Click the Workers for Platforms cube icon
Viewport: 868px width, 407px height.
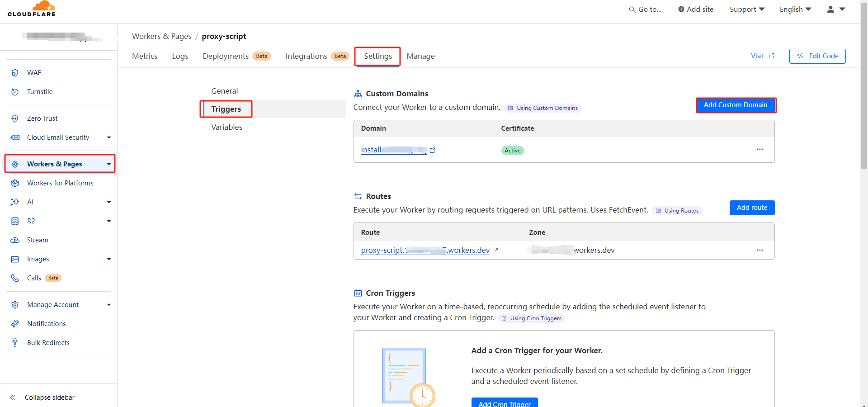(x=15, y=183)
